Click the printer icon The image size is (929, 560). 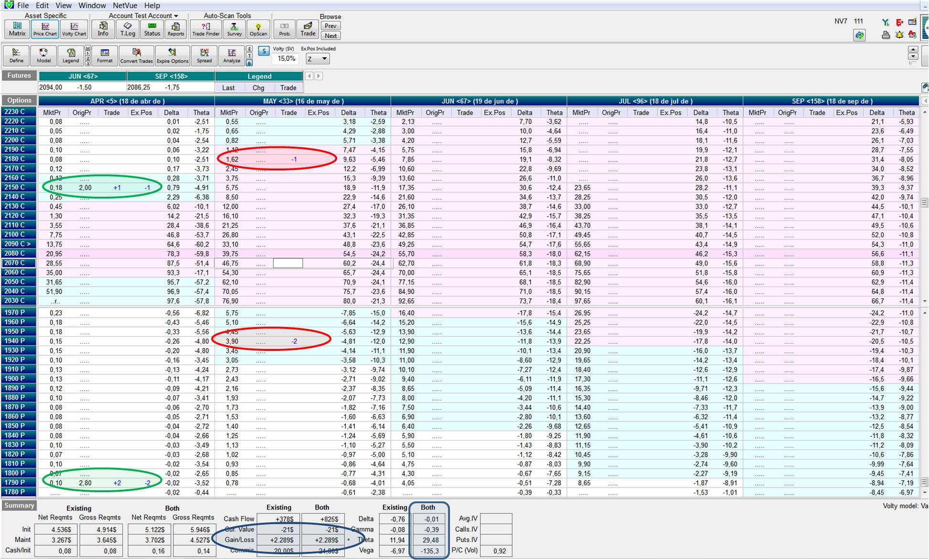pyautogui.click(x=886, y=35)
